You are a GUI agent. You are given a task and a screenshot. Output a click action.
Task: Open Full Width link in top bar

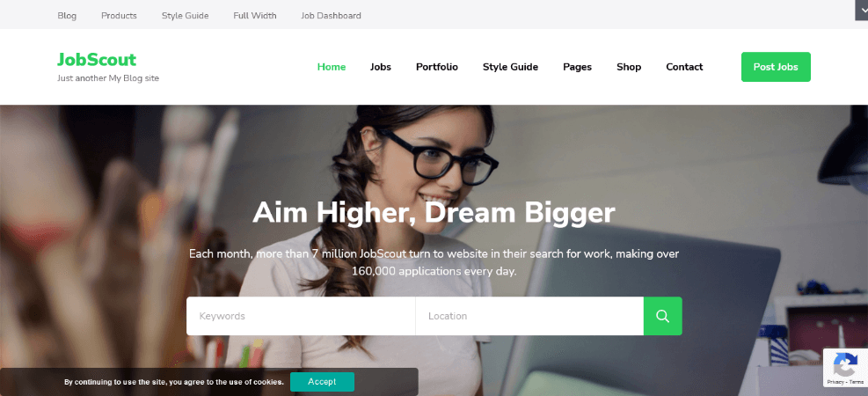pos(255,16)
